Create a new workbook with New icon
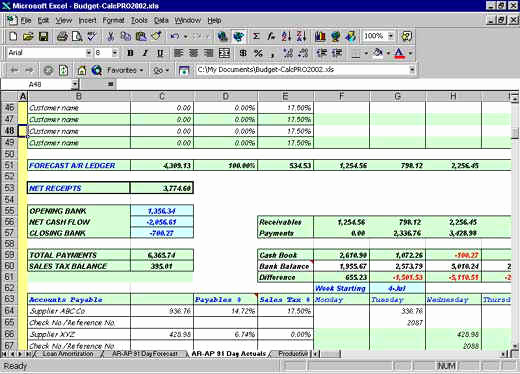The image size is (520, 374). [13, 36]
